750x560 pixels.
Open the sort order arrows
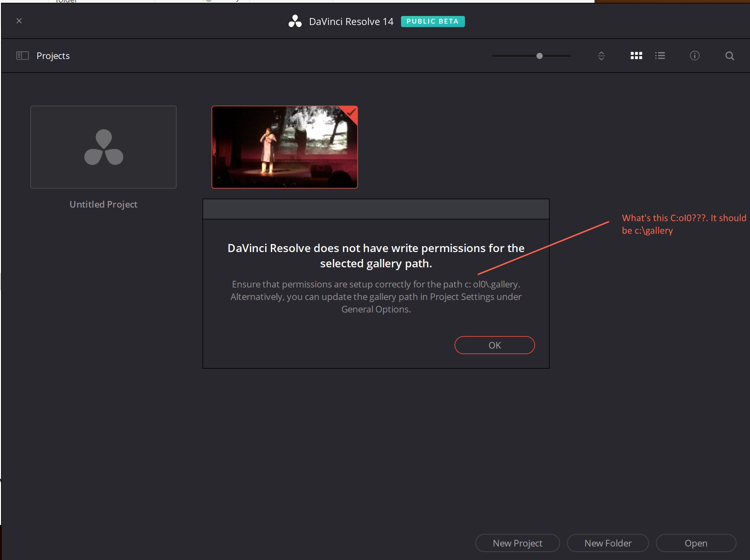(601, 56)
